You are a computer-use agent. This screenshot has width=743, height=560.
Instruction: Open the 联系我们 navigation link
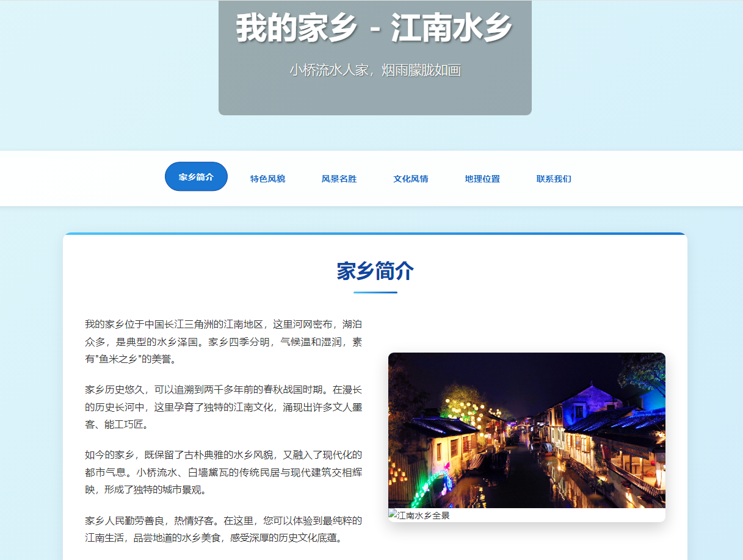tap(554, 179)
